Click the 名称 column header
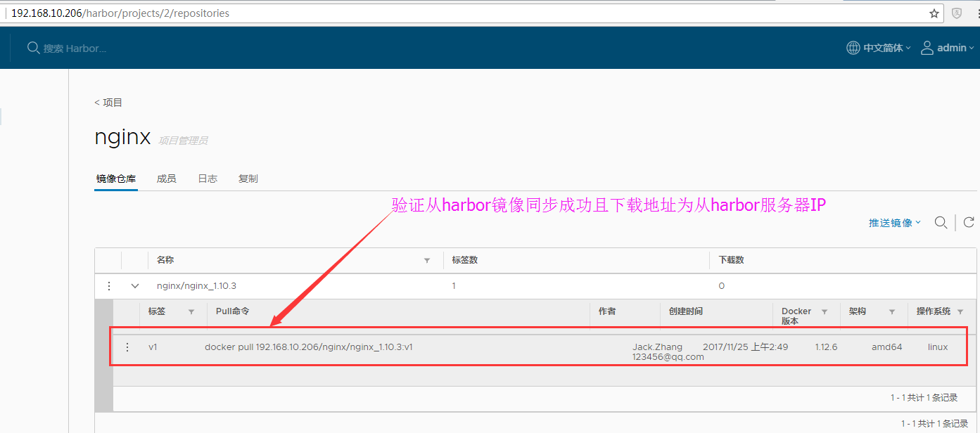The width and height of the screenshot is (980, 433). tap(165, 260)
